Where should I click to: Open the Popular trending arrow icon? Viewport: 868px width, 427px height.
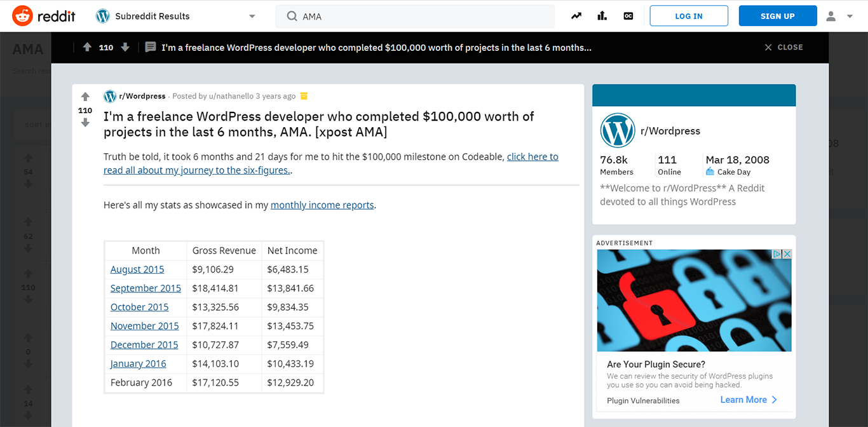(576, 17)
